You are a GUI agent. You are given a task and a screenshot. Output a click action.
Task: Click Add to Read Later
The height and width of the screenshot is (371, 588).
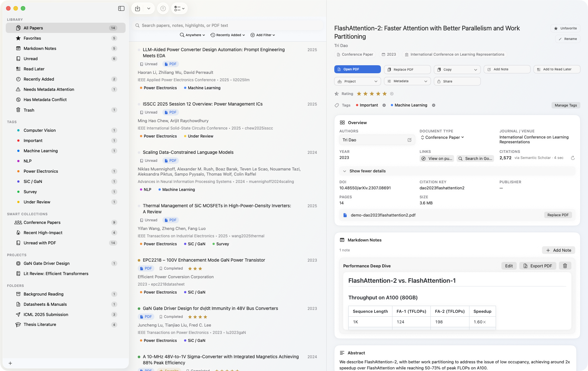[x=557, y=69]
